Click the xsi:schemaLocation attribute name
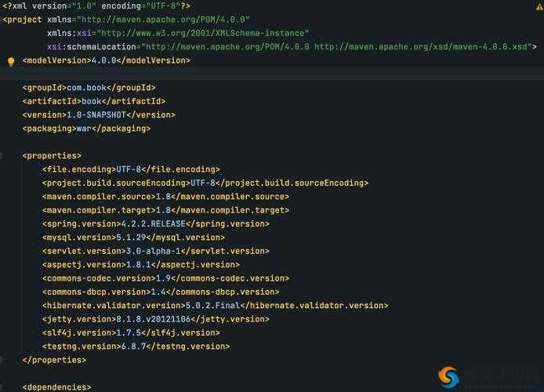The image size is (544, 392). click(x=91, y=47)
